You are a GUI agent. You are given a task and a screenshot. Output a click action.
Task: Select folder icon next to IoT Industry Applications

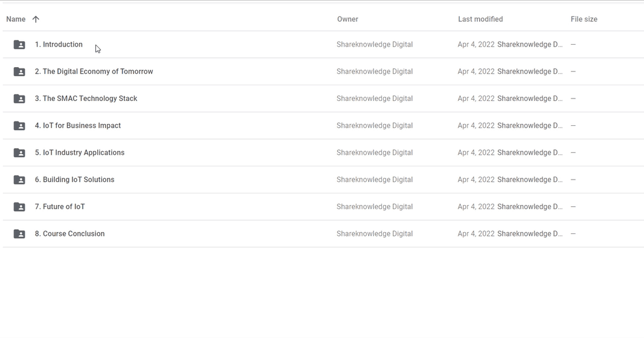click(x=19, y=152)
